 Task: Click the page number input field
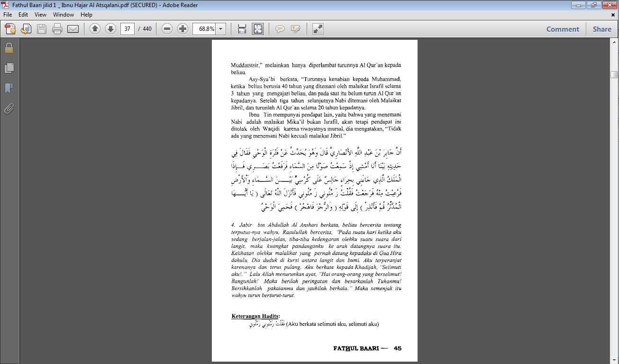coord(126,29)
